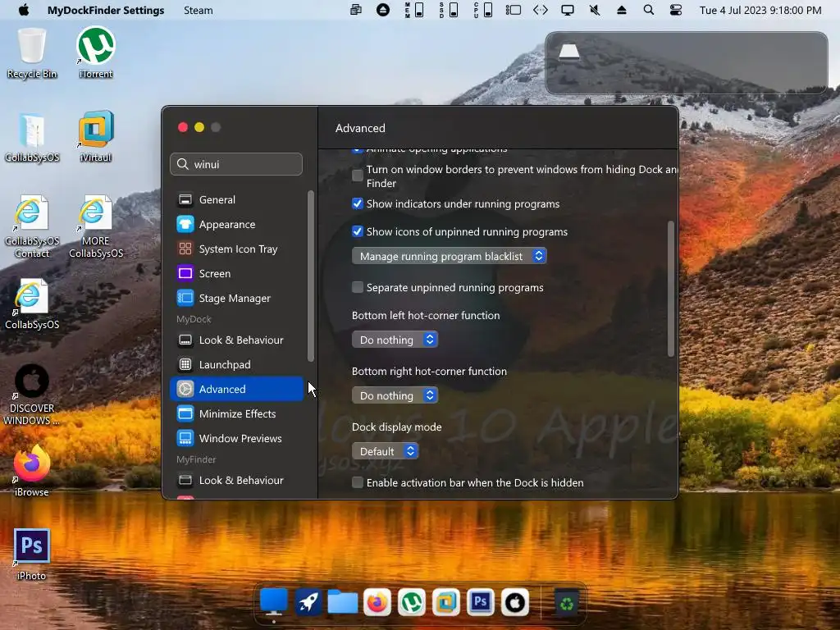Open the folder icon in the dock
Screen dimensions: 840x630
pyautogui.click(x=343, y=602)
